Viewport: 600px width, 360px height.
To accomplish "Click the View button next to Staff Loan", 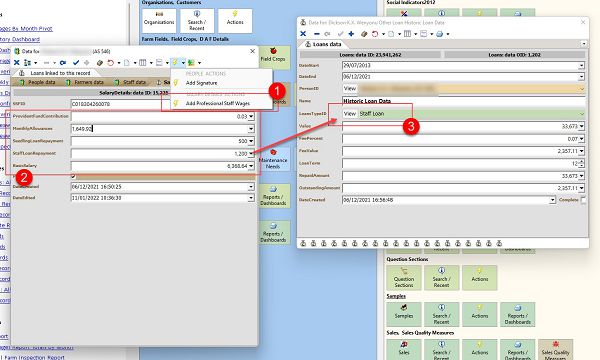I will [350, 114].
